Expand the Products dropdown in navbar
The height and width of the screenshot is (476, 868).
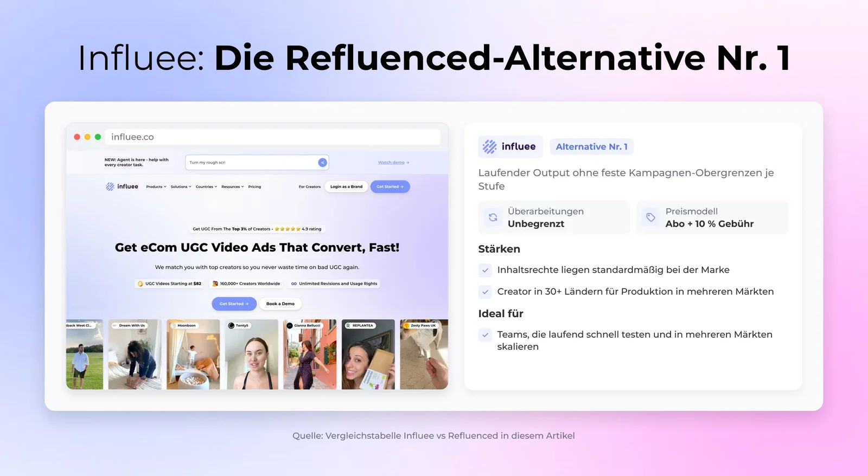(156, 186)
